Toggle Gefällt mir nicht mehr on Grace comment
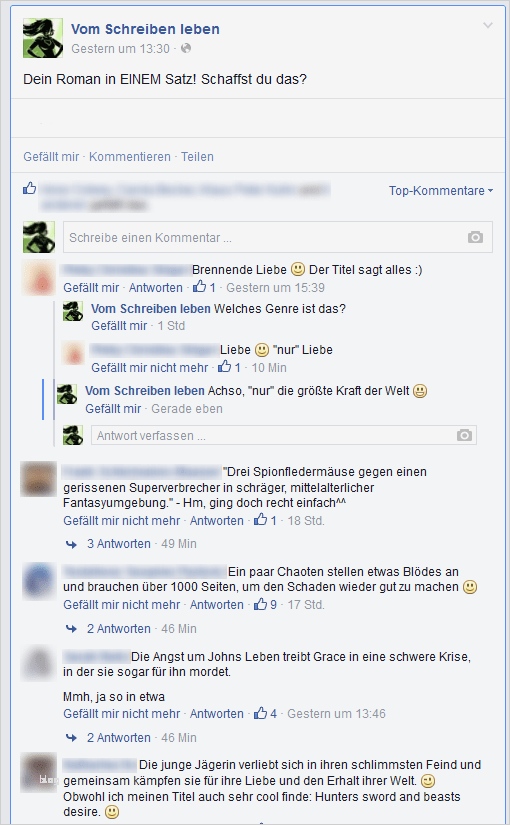510x825 pixels. [x=122, y=713]
